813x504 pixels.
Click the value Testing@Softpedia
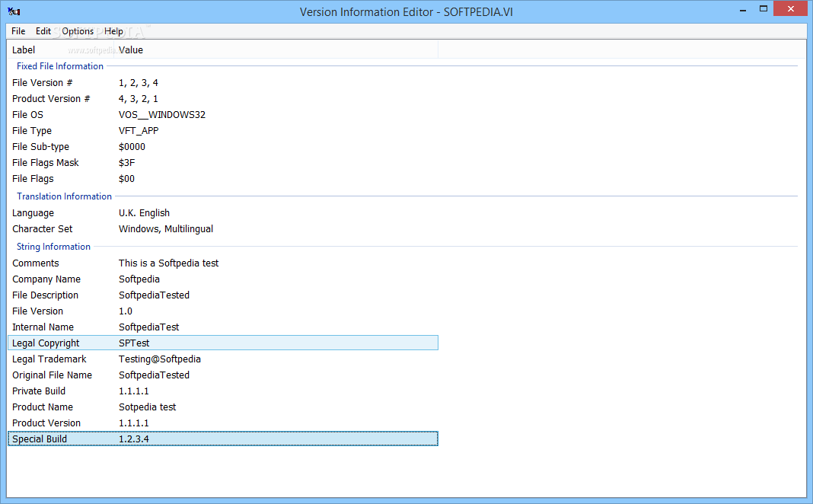(x=160, y=359)
